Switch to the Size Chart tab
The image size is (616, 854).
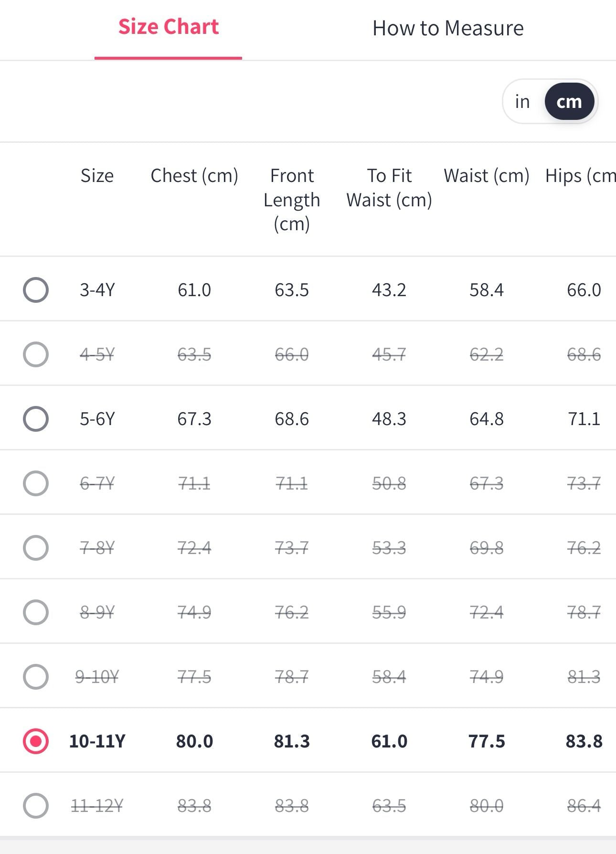click(168, 27)
